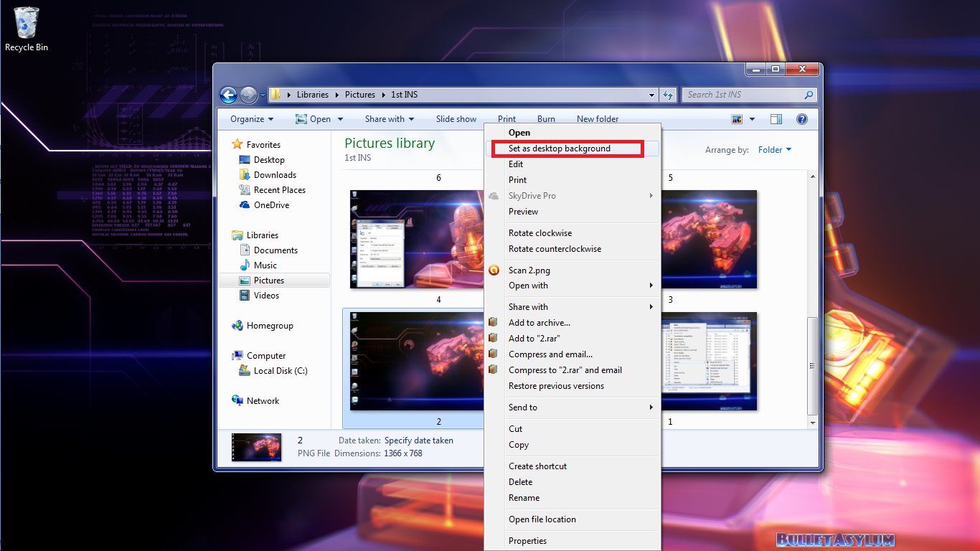Click the Slide show toolbar button

(456, 119)
